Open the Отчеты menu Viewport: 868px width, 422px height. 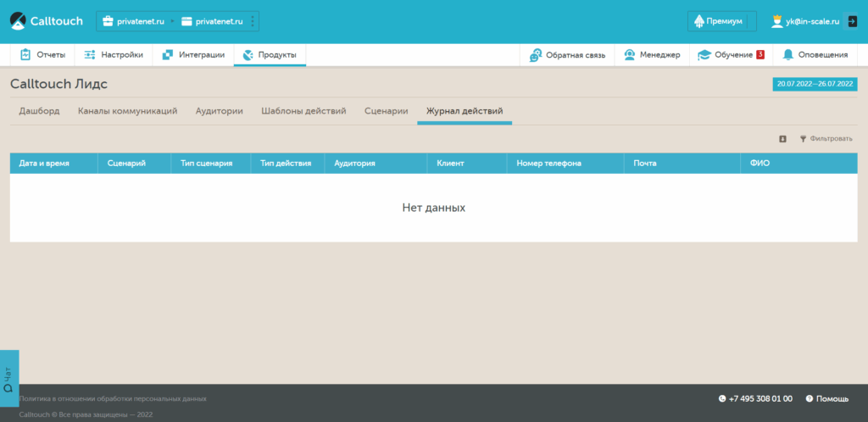point(42,55)
